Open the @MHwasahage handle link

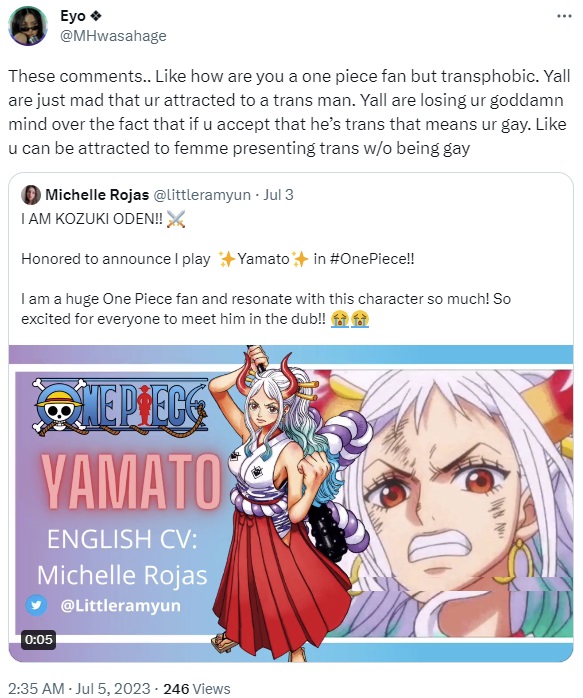(113, 36)
